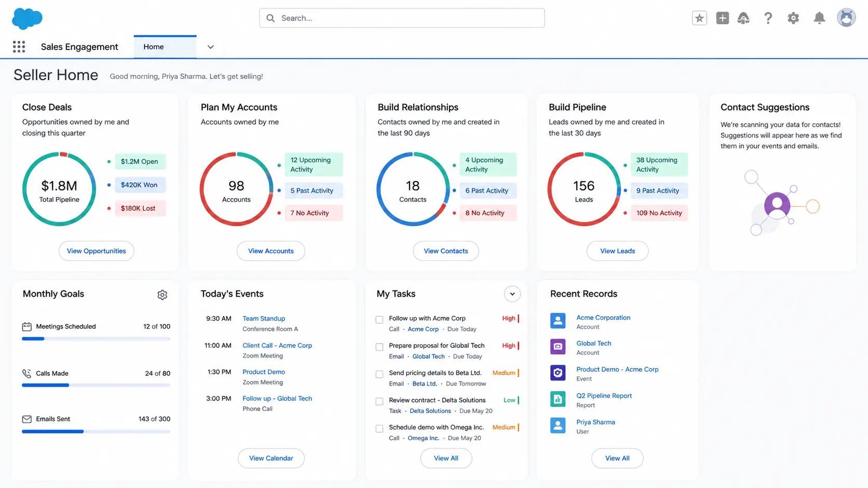Screen dimensions: 868x488
Task: Click the Sales Engagement app name
Action: (79, 47)
